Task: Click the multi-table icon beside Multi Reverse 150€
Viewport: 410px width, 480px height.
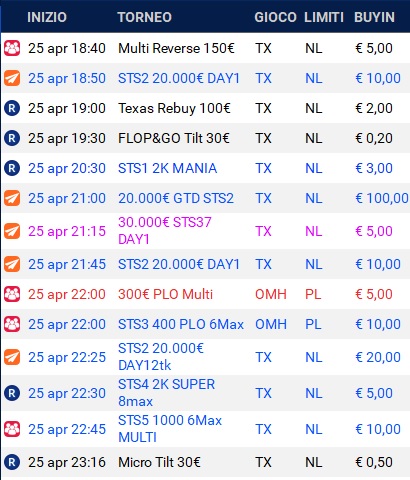Action: tap(12, 48)
